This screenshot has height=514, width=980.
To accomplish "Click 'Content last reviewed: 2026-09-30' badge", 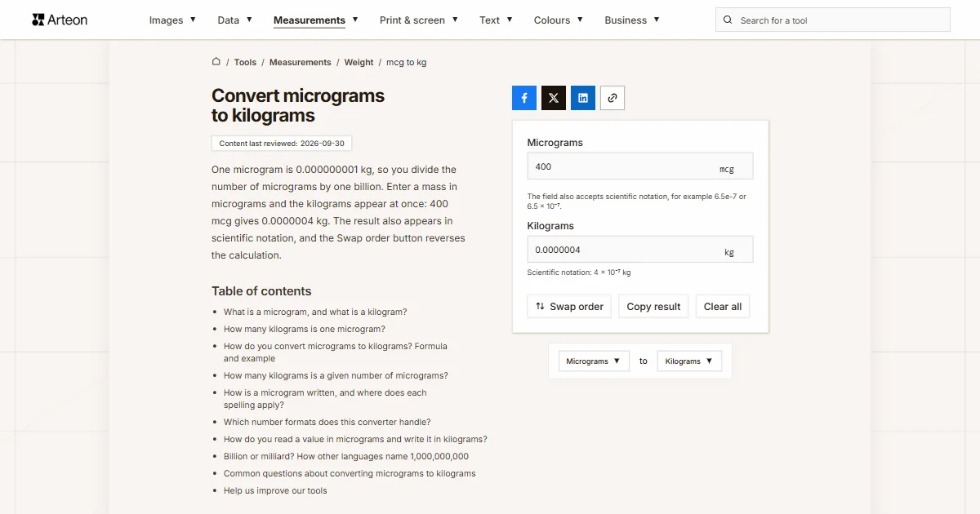I will [282, 143].
